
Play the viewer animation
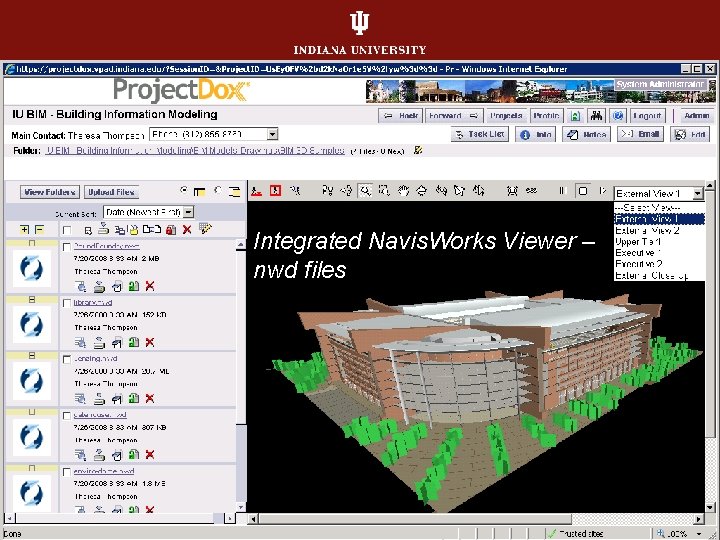click(602, 191)
